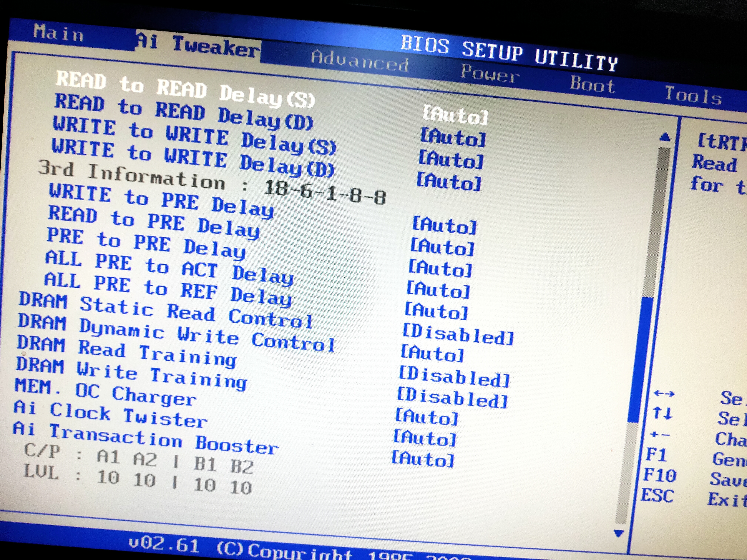Image resolution: width=747 pixels, height=560 pixels.
Task: Open the Tools tab
Action: [x=693, y=96]
